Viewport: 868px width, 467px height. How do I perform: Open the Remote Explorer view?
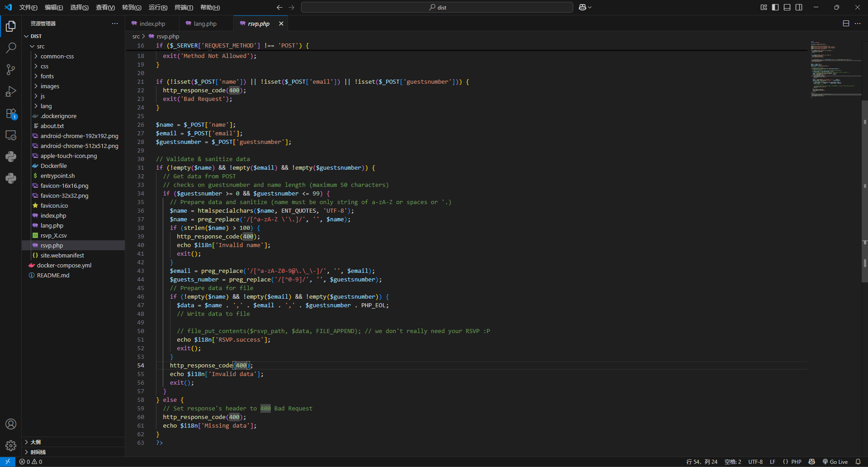pos(11,135)
